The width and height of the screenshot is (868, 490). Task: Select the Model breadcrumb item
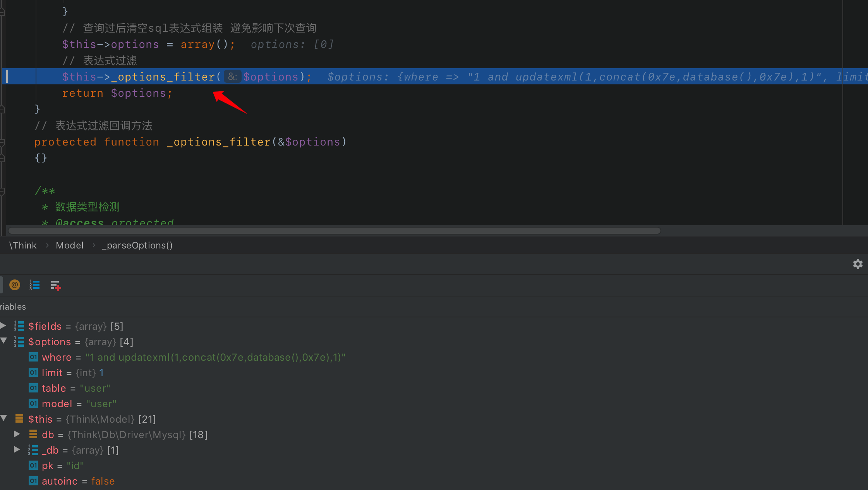coord(70,245)
